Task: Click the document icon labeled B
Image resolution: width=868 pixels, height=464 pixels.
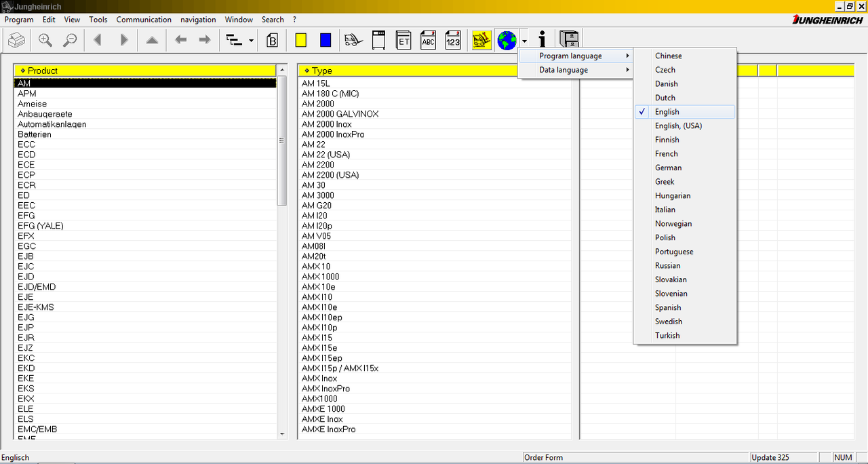Action: (x=273, y=40)
